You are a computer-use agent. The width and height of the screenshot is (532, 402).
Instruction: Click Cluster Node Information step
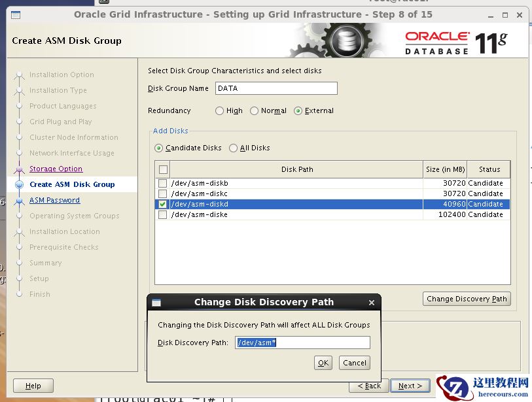click(x=74, y=138)
